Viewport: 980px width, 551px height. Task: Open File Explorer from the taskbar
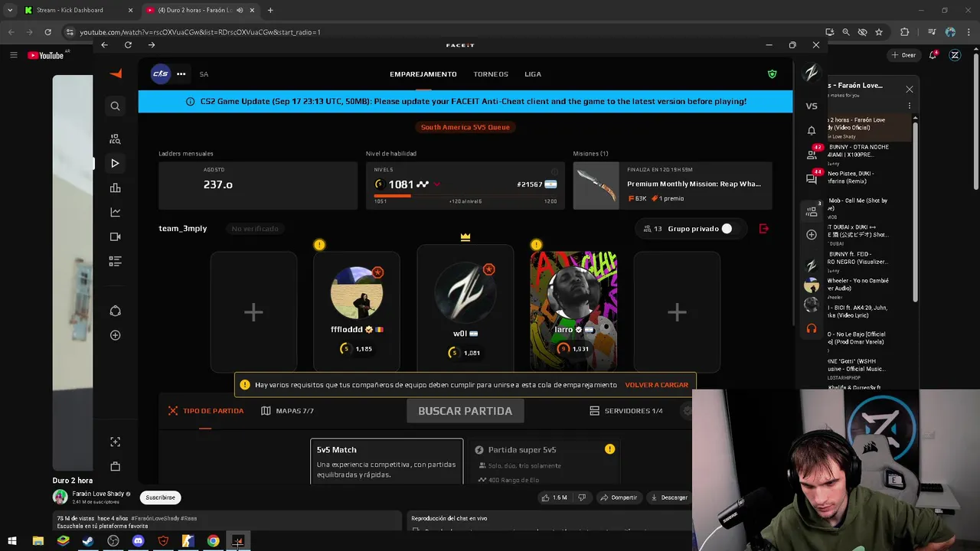click(x=38, y=541)
